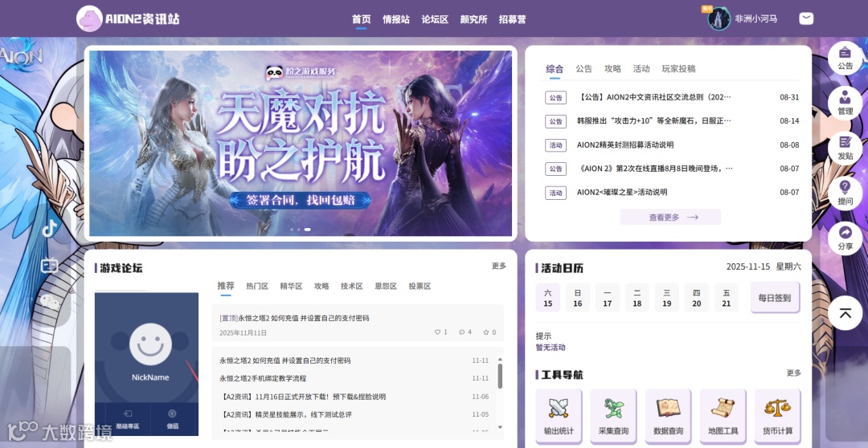Open the 韩服推出 攻击力+10 news item
Viewport: 868px width, 448px height.
(x=654, y=120)
